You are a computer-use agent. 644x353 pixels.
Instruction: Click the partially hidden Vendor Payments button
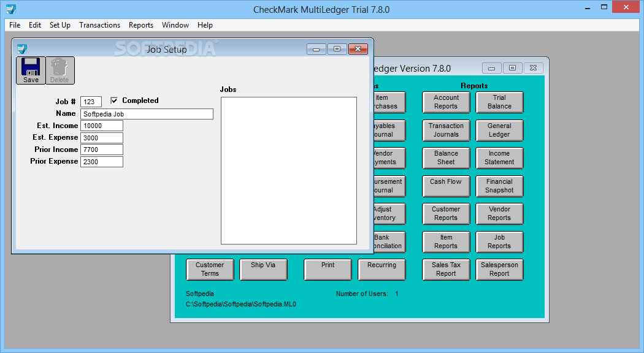tap(389, 158)
